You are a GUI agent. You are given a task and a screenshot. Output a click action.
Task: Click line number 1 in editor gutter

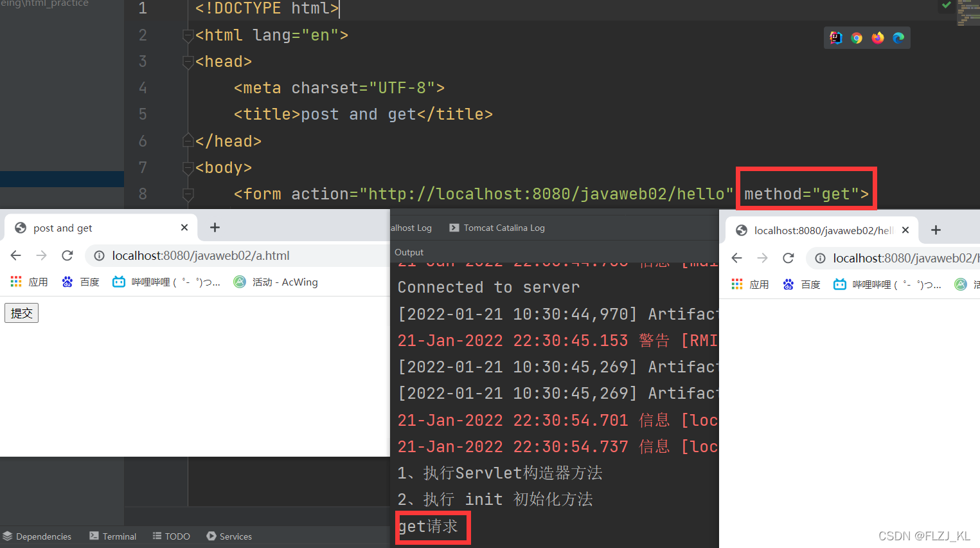tap(143, 8)
